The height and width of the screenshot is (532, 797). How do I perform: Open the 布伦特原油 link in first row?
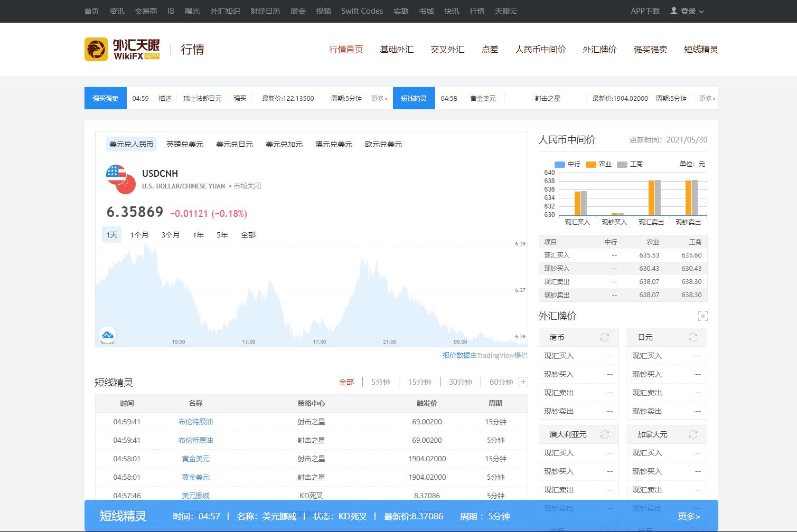click(x=195, y=422)
